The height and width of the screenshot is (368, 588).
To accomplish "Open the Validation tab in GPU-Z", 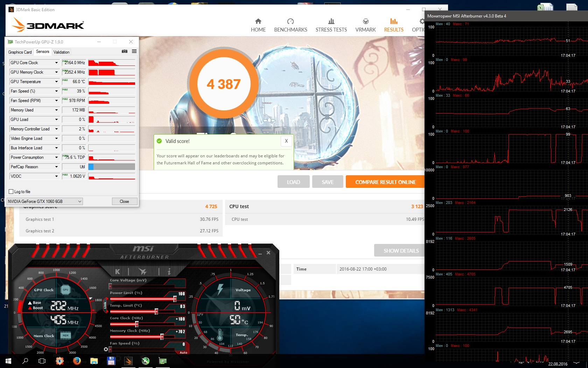I will tap(62, 52).
